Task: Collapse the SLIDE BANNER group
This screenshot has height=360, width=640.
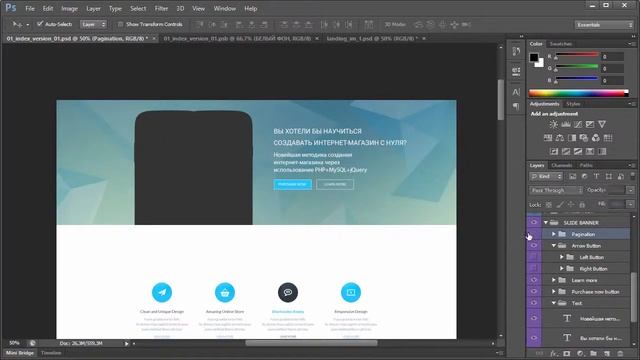Action: [x=546, y=222]
